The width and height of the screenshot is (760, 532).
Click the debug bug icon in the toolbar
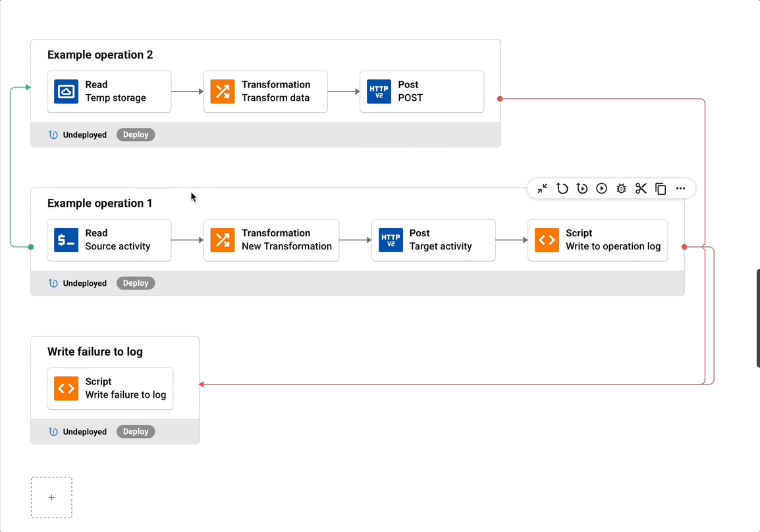click(x=621, y=189)
